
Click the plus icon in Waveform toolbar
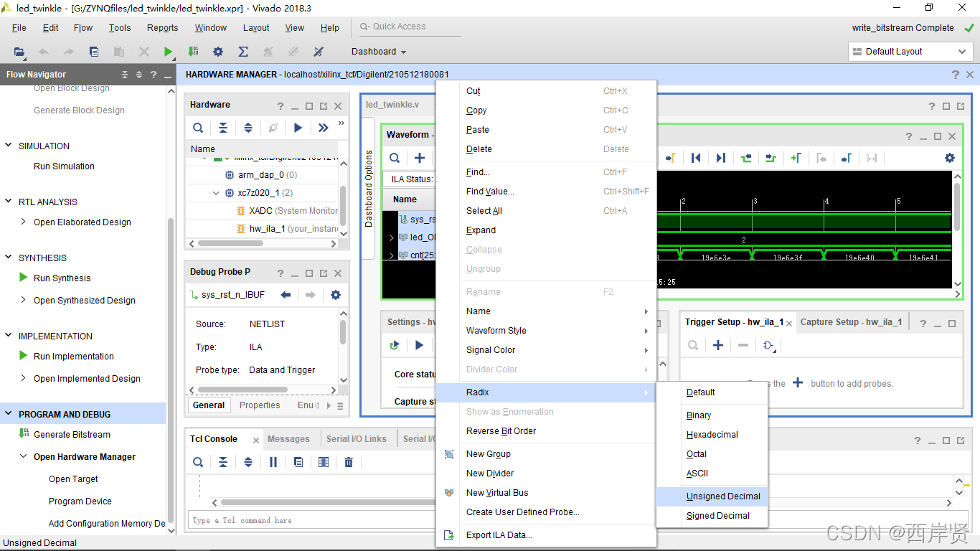tap(420, 158)
